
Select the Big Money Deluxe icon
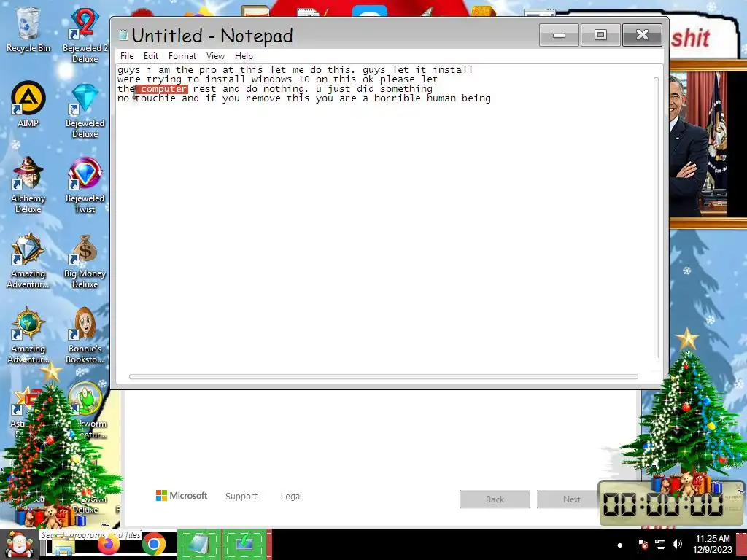coord(85,261)
